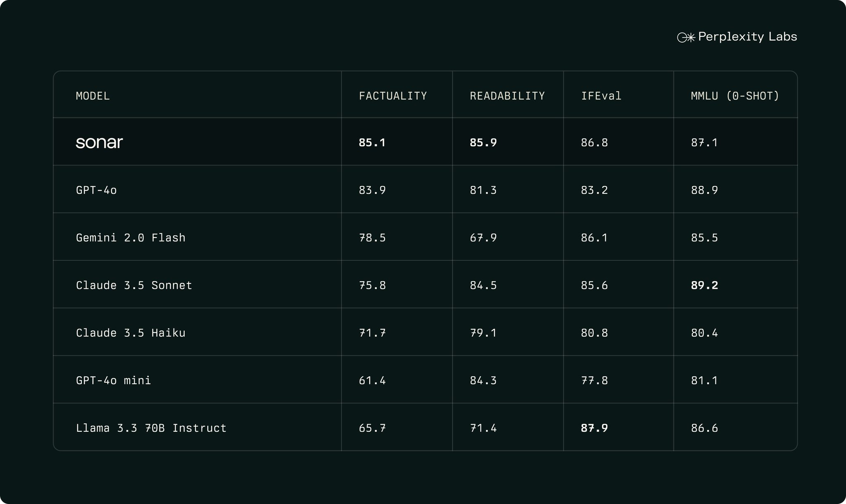Select the GPT-4o row label
The height and width of the screenshot is (504, 846).
pyautogui.click(x=96, y=190)
